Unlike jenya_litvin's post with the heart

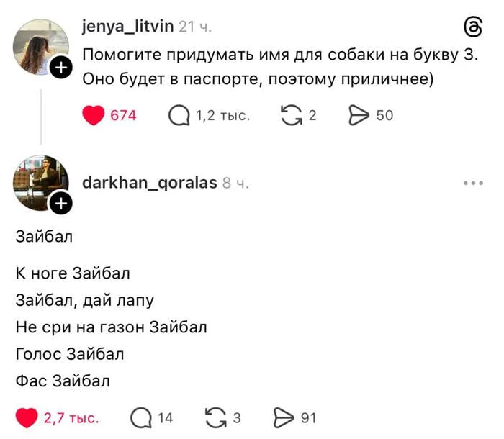94,116
